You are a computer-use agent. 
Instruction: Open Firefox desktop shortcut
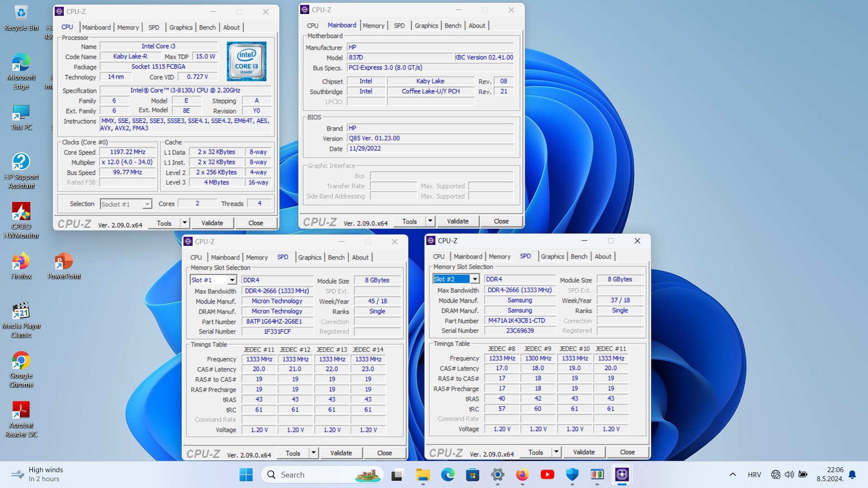point(21,267)
